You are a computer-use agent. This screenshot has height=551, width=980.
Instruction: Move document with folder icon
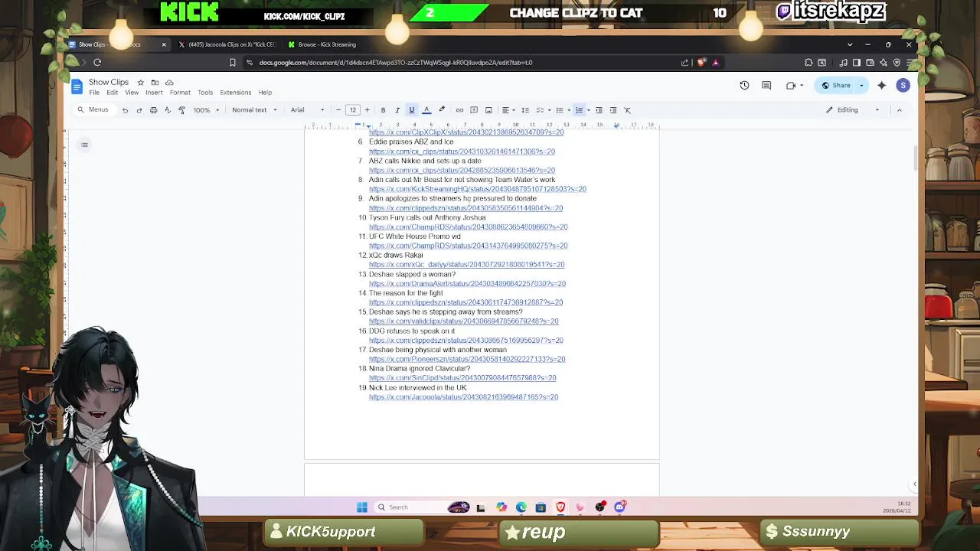[x=155, y=83]
